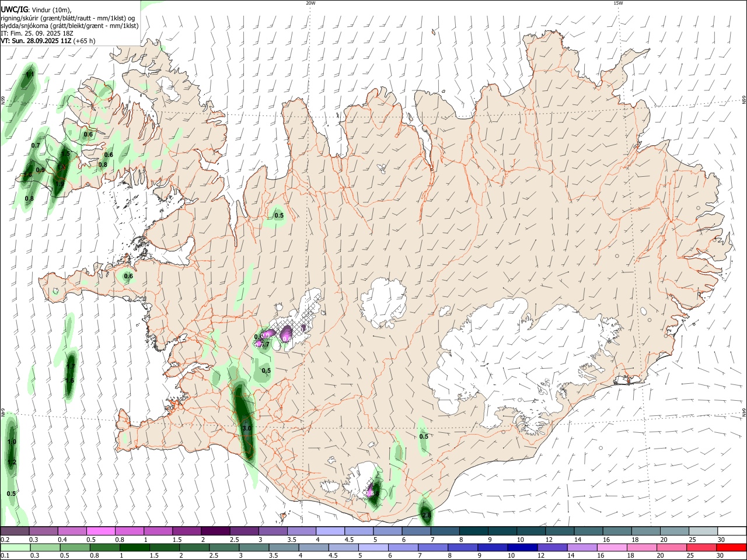Click the 15W longitude label
The image size is (747, 560).
(618, 3)
